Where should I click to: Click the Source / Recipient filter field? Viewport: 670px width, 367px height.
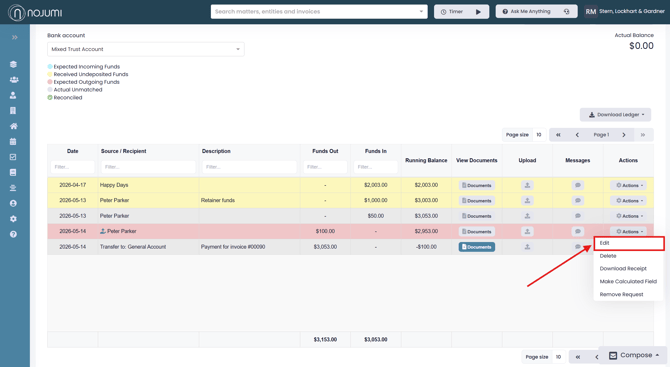(148, 167)
